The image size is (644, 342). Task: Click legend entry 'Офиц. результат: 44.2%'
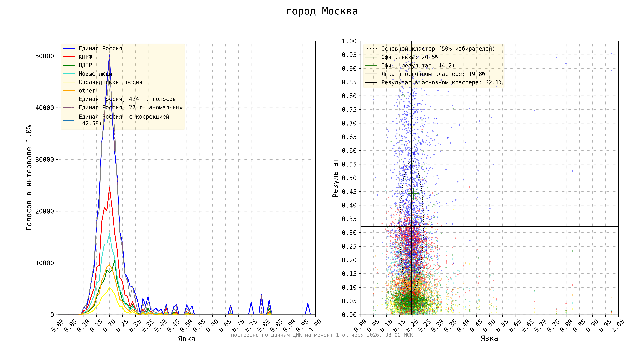(418, 65)
